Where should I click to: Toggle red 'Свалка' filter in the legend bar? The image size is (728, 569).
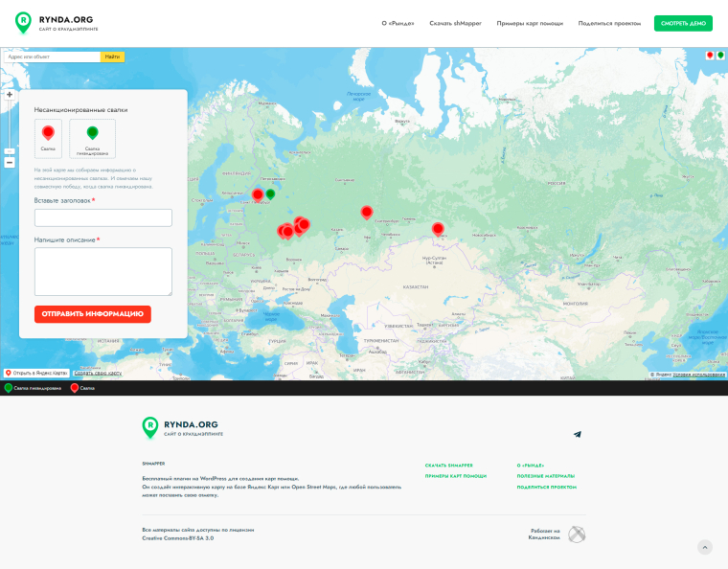click(x=82, y=388)
